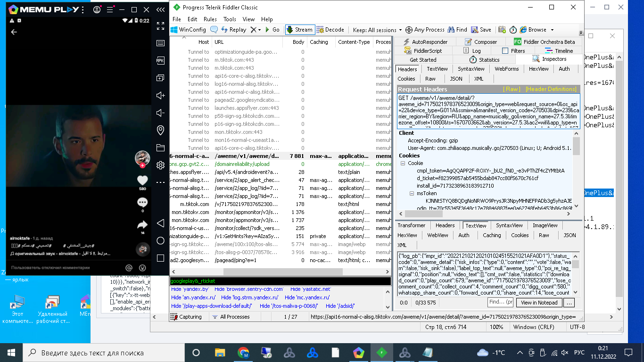The height and width of the screenshot is (362, 644).
Task: Click the Hide 'yandex.by' link
Action: [190, 289]
